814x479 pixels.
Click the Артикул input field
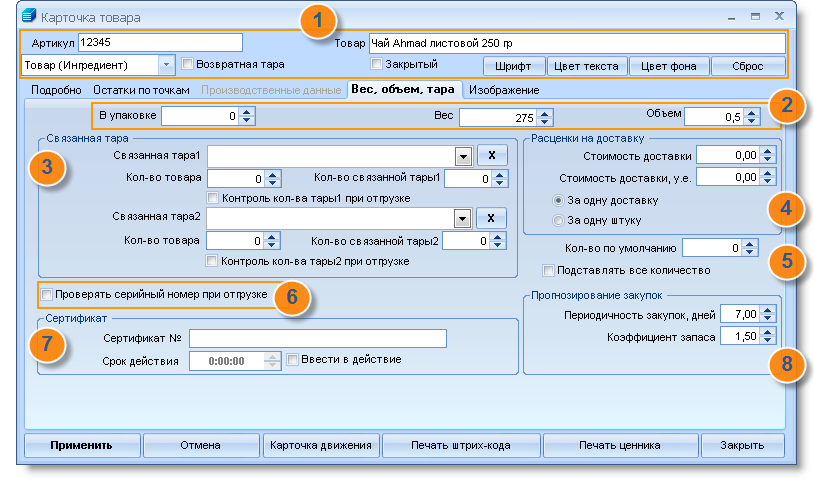point(160,42)
